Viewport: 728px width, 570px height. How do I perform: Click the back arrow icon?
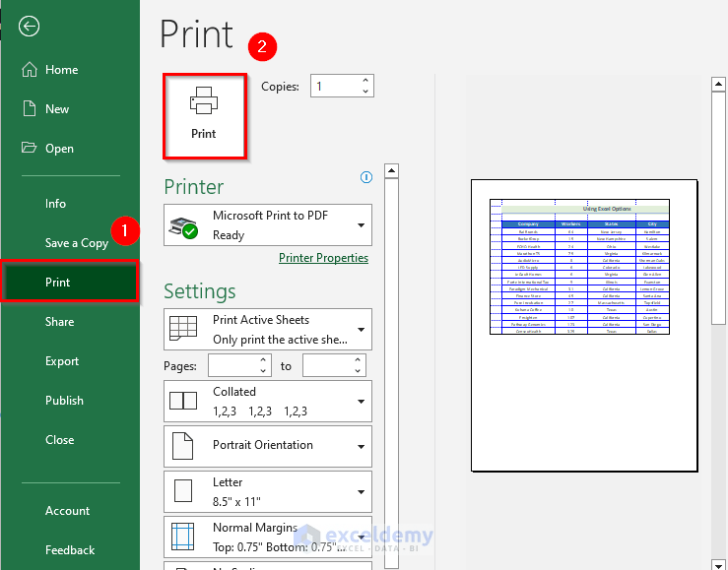pyautogui.click(x=29, y=26)
